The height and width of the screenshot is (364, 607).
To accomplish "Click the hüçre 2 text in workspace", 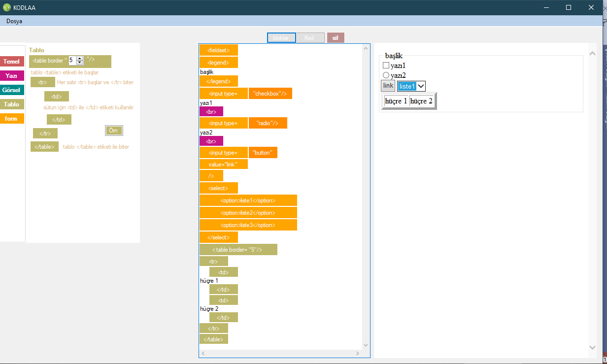I will (209, 309).
